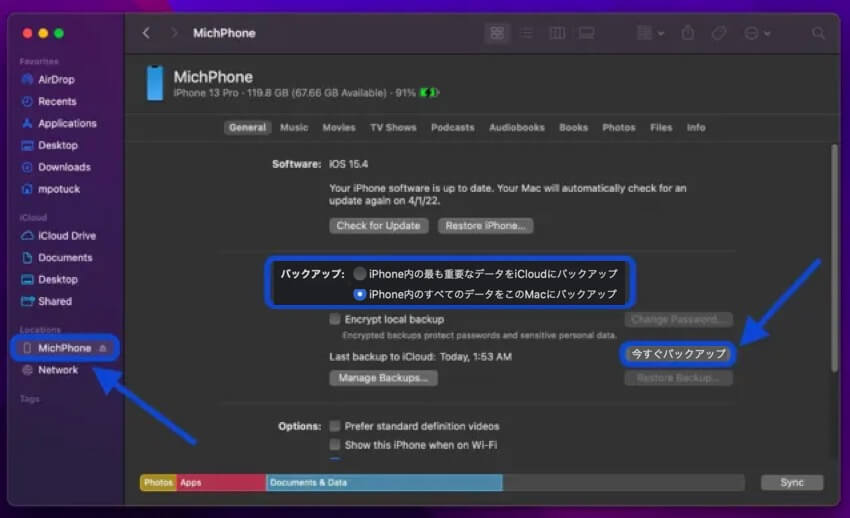Image resolution: width=850 pixels, height=518 pixels.
Task: Switch to column view
Action: tap(557, 33)
